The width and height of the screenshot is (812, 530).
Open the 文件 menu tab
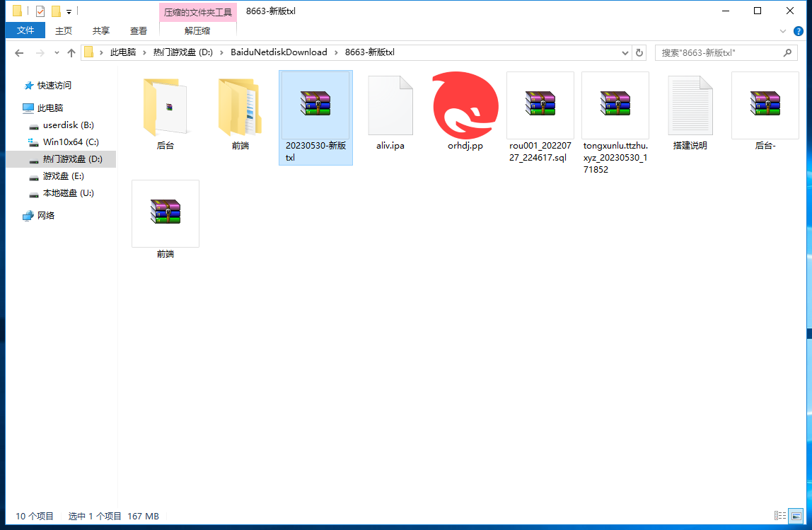coord(25,30)
